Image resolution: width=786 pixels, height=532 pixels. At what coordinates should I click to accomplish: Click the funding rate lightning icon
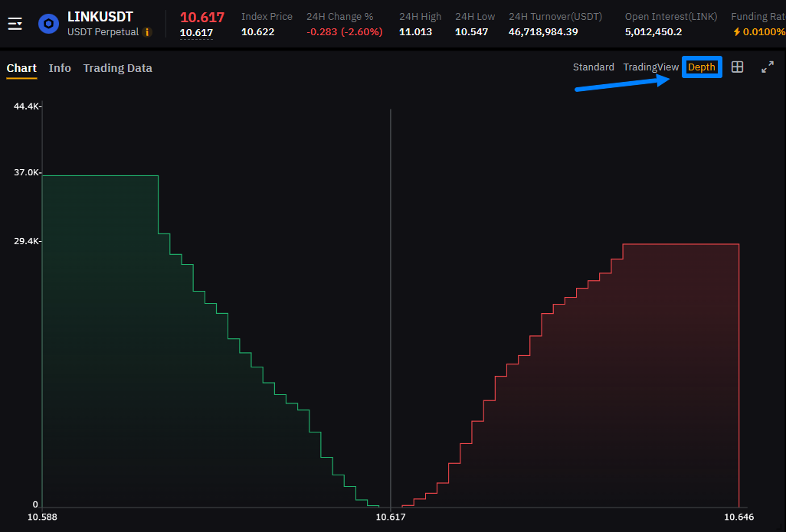pyautogui.click(x=737, y=32)
